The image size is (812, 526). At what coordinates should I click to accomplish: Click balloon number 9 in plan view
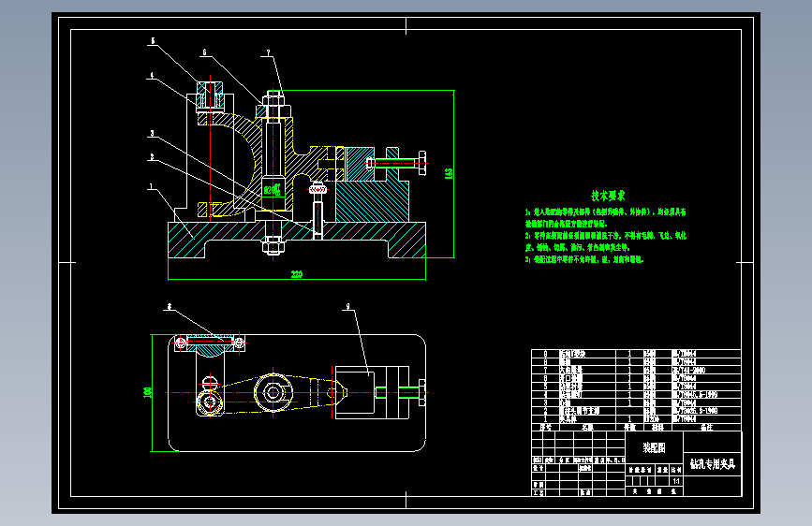click(x=348, y=306)
